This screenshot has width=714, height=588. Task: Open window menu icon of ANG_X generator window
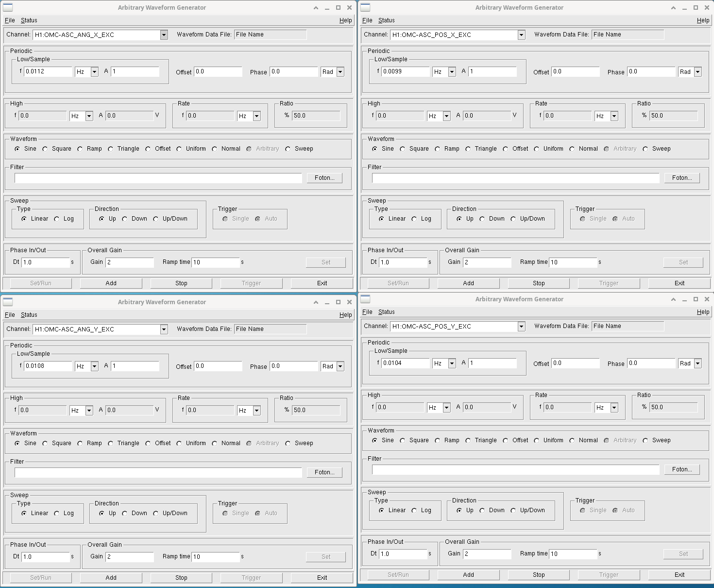click(x=8, y=7)
